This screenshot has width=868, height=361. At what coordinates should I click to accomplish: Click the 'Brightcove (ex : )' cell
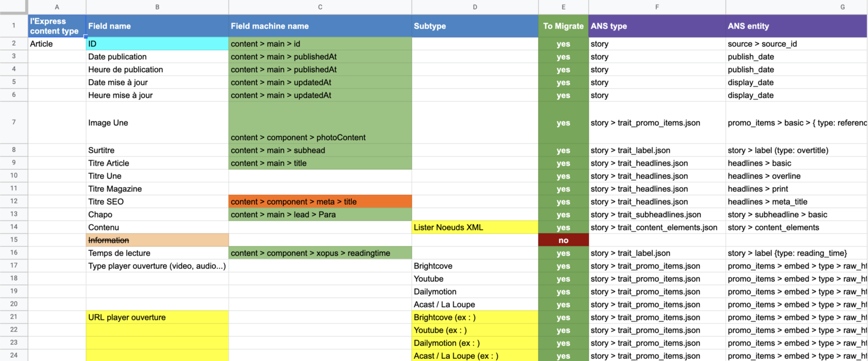coord(475,318)
